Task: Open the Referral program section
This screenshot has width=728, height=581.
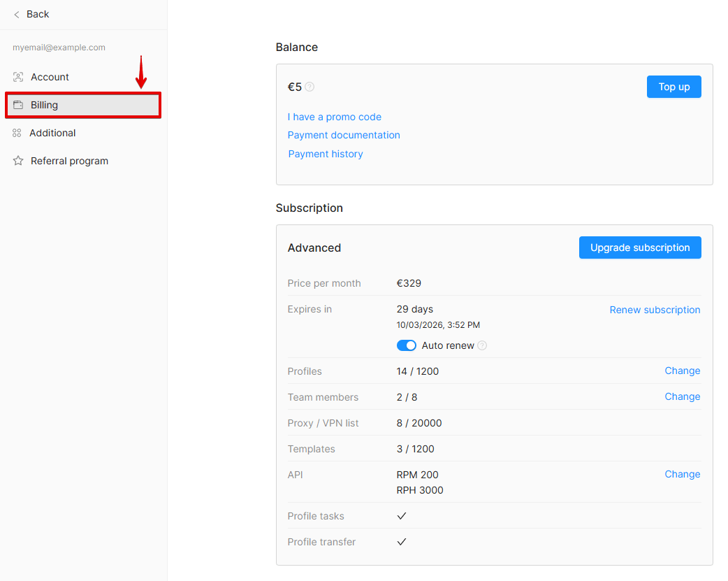Action: (x=84, y=161)
